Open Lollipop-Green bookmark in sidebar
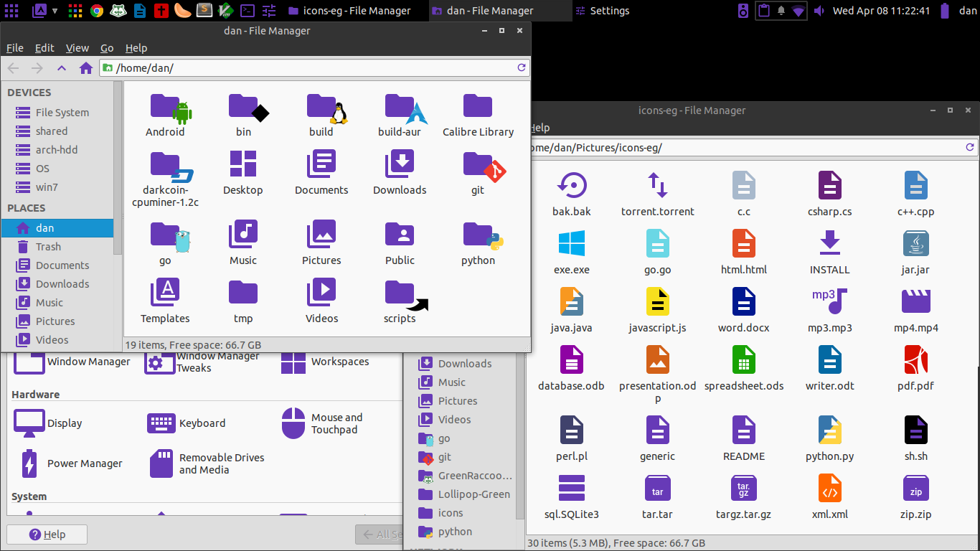The height and width of the screenshot is (551, 980). click(x=465, y=494)
